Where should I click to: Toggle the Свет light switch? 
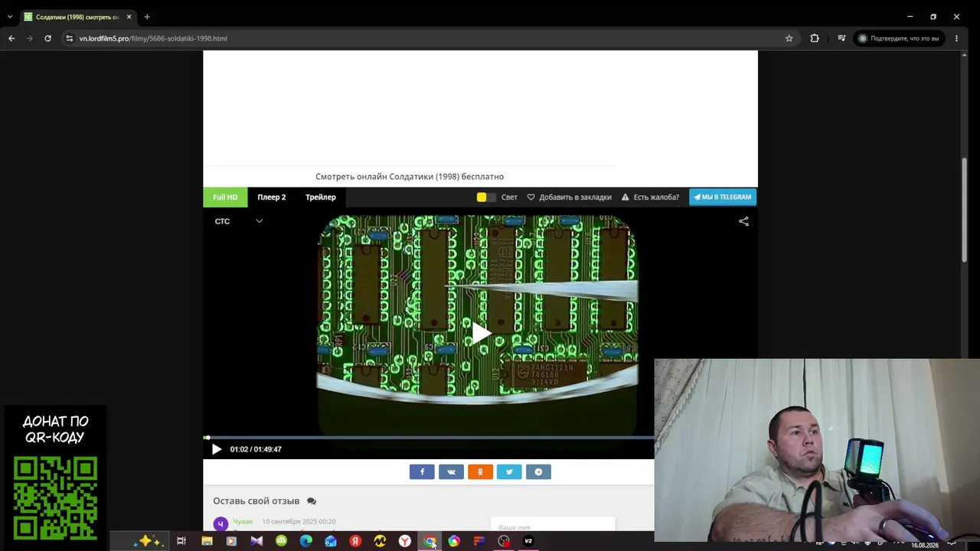point(486,197)
